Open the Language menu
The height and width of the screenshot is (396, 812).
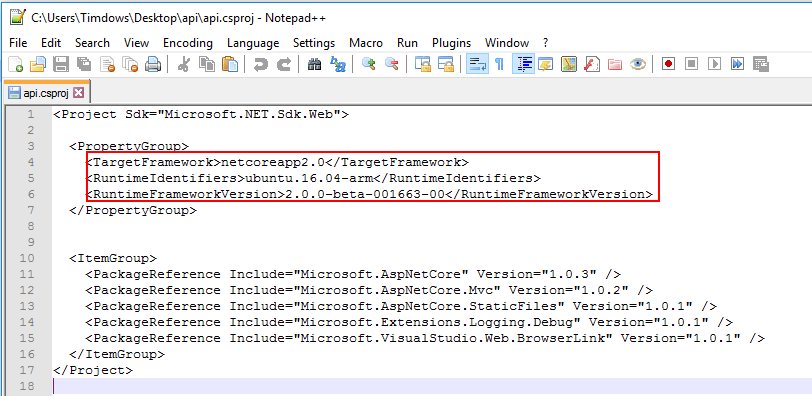[x=253, y=43]
